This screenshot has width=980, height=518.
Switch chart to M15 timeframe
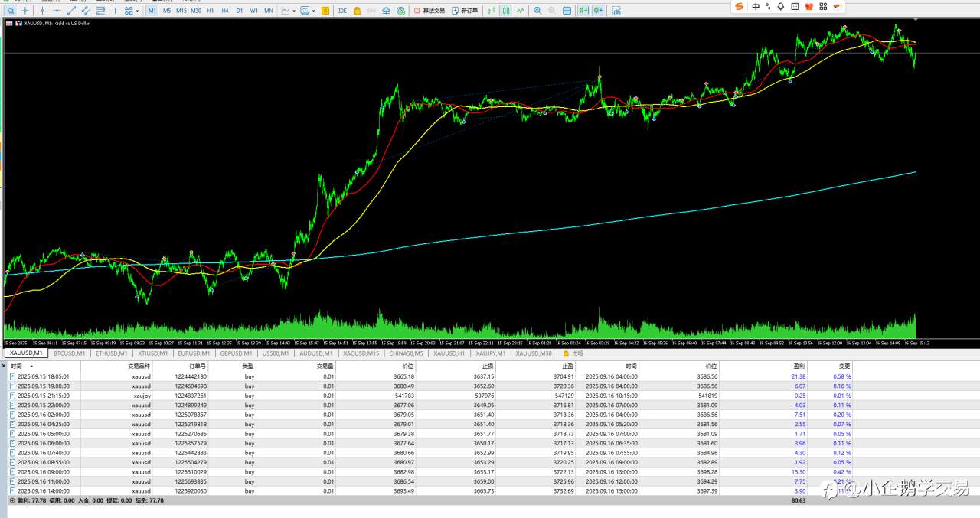point(181,11)
